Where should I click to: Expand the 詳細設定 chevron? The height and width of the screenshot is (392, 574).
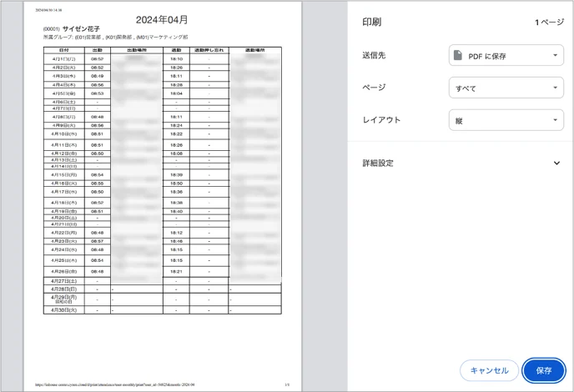(x=556, y=163)
